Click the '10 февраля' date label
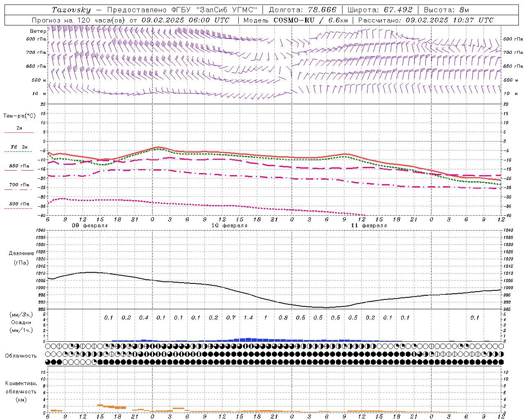This screenshot has height=420, width=525. click(229, 226)
